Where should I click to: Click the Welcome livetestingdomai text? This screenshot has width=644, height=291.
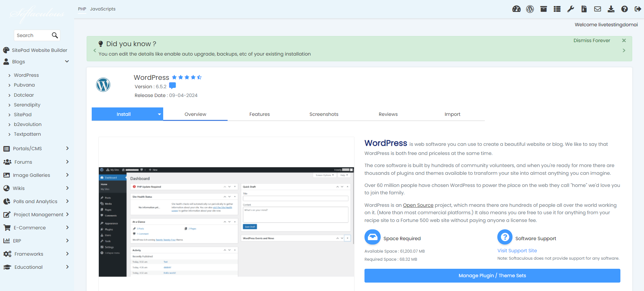[606, 25]
